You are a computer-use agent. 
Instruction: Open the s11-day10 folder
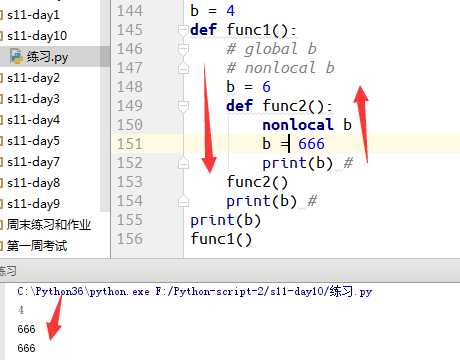[37, 36]
